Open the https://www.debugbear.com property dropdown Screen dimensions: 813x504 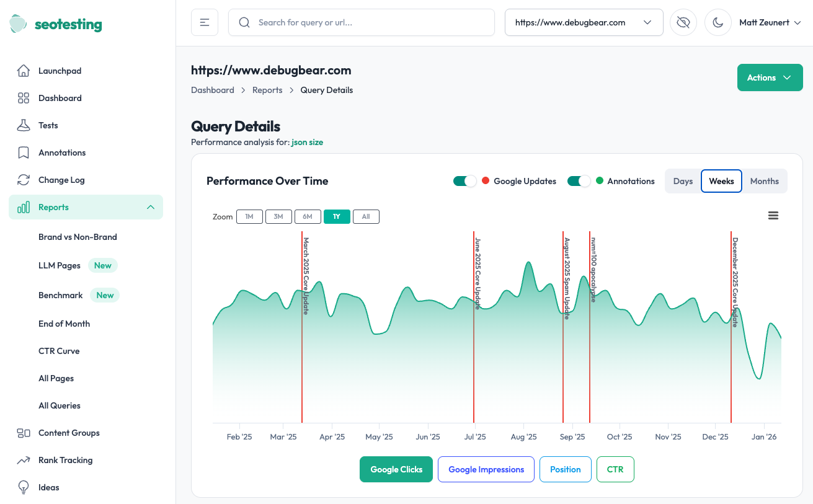[x=583, y=22]
